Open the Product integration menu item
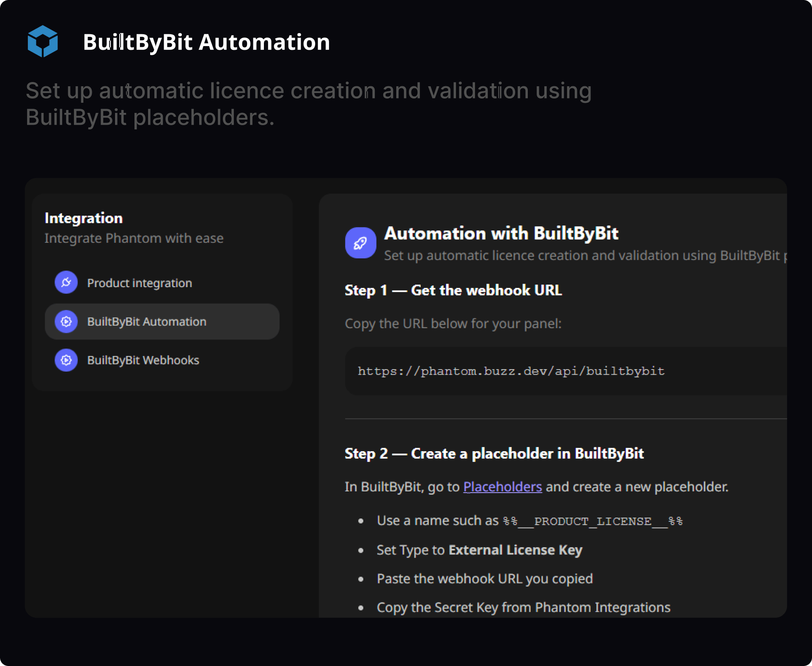This screenshot has width=812, height=666. [139, 283]
